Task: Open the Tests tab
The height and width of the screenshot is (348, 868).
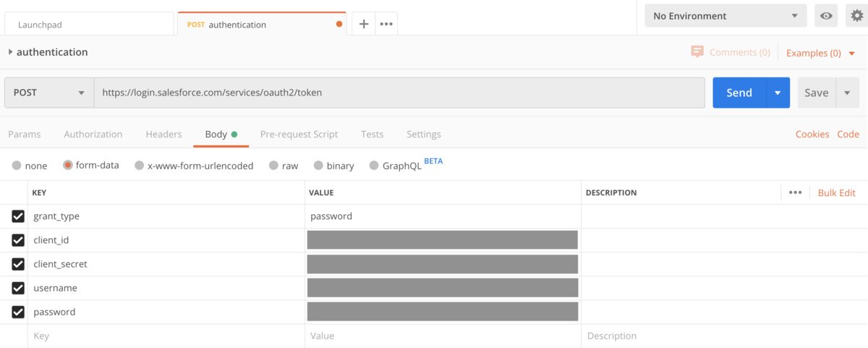Action: [373, 134]
